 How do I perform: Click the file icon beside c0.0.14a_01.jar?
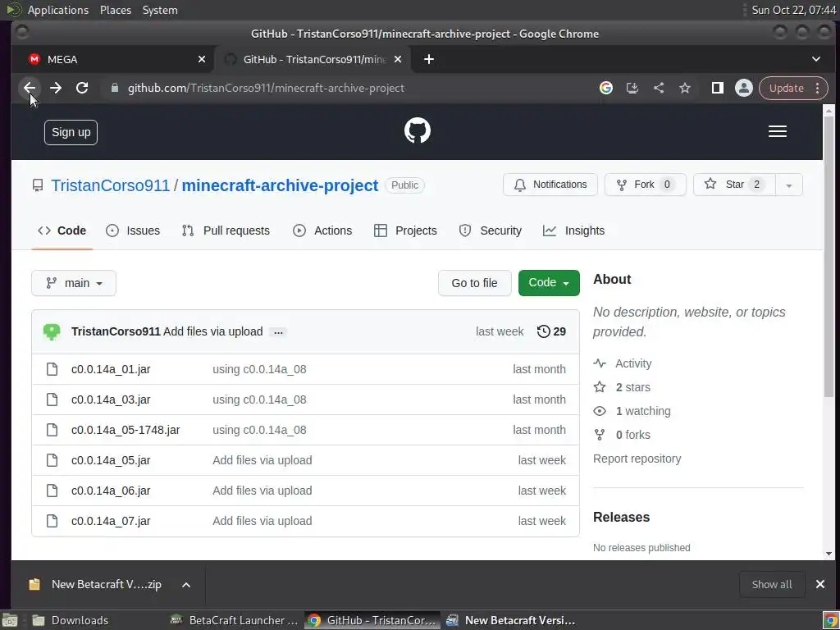coord(52,369)
